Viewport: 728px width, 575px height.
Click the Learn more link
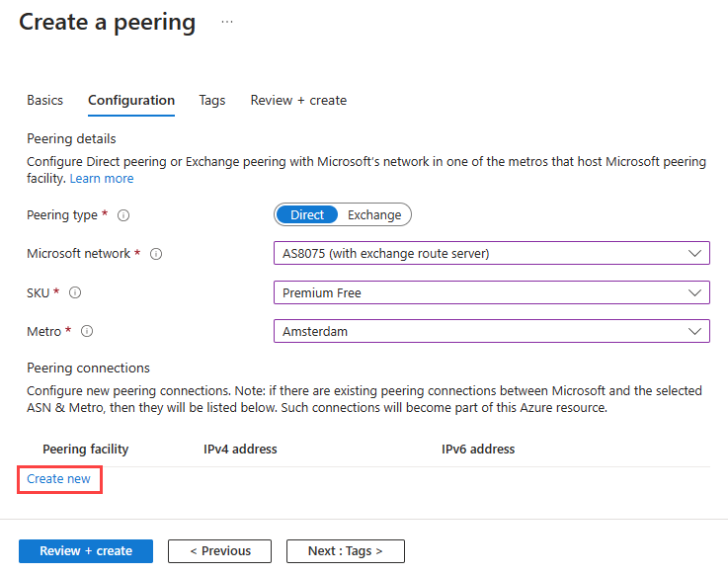coord(102,179)
